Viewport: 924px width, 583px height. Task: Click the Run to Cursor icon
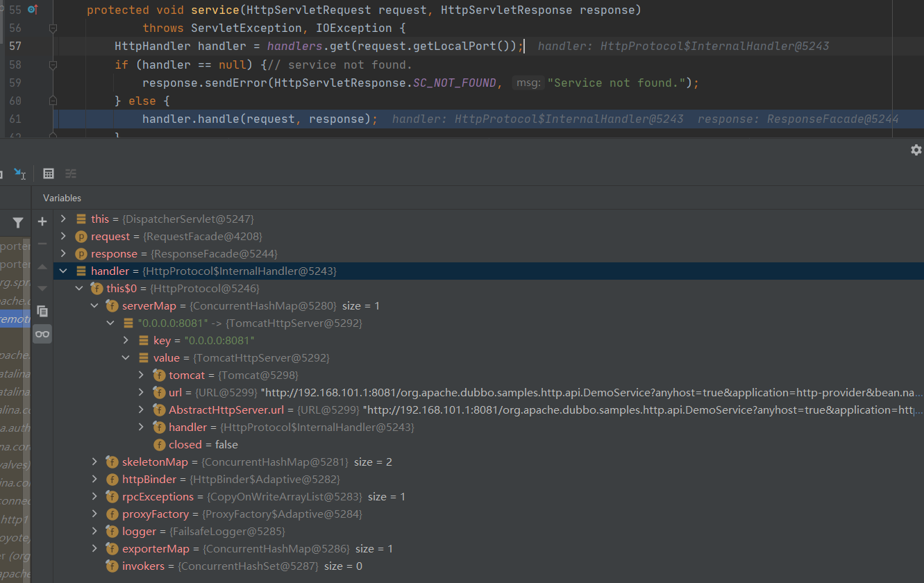19,174
